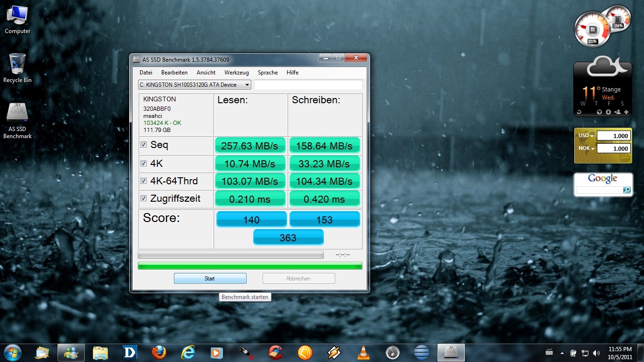Open Windows Explorer folder on the taskbar
This screenshot has width=644, height=362.
tap(100, 352)
